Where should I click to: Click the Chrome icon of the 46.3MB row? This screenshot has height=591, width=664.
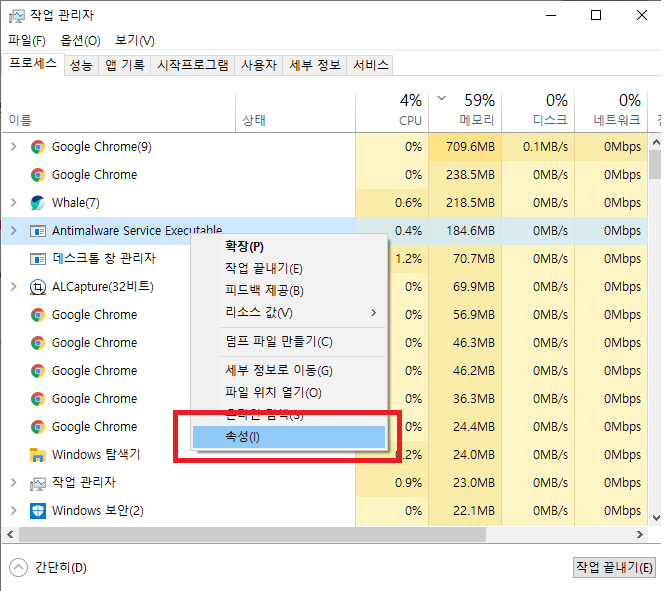(38, 343)
